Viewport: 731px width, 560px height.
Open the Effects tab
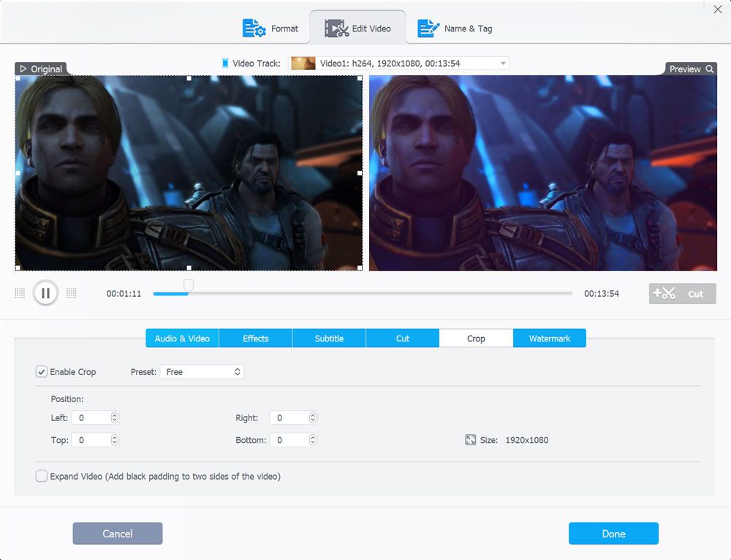pyautogui.click(x=255, y=338)
